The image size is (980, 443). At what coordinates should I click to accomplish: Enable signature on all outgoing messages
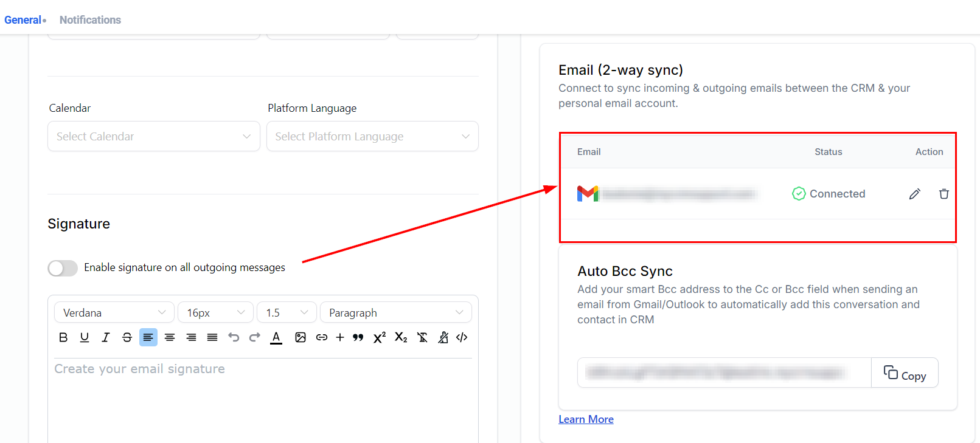pyautogui.click(x=63, y=268)
